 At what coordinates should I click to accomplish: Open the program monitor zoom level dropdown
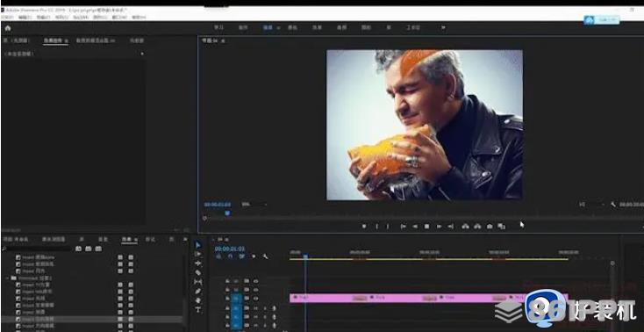(254, 205)
